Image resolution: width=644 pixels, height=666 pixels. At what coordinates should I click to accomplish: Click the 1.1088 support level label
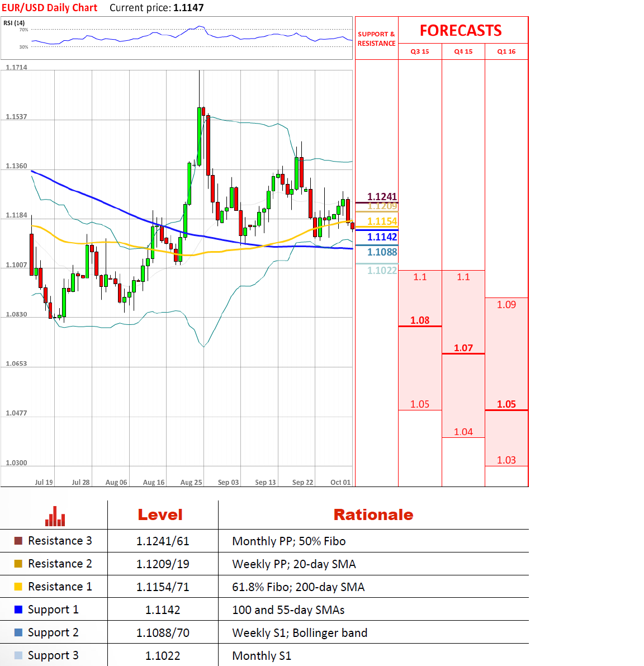(382, 252)
